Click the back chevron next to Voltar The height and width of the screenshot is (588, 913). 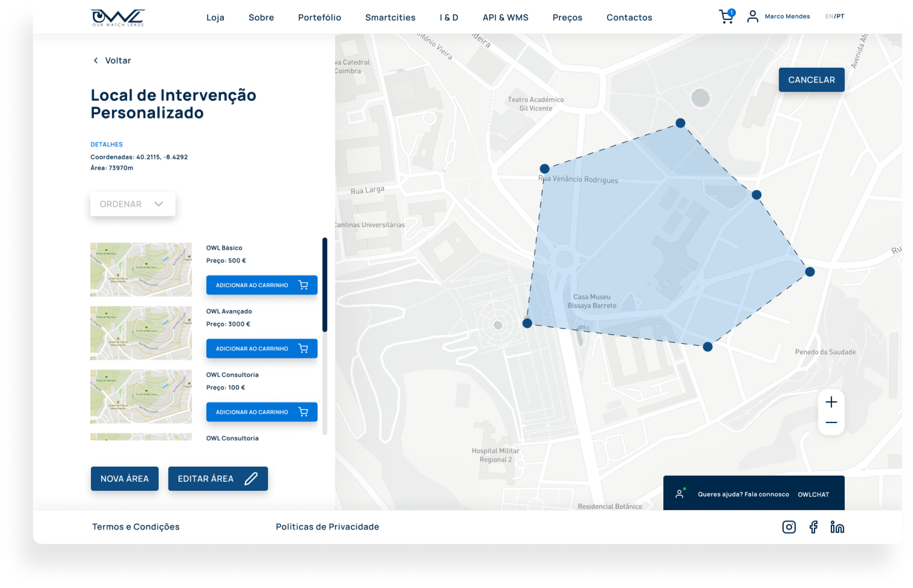[x=96, y=60]
